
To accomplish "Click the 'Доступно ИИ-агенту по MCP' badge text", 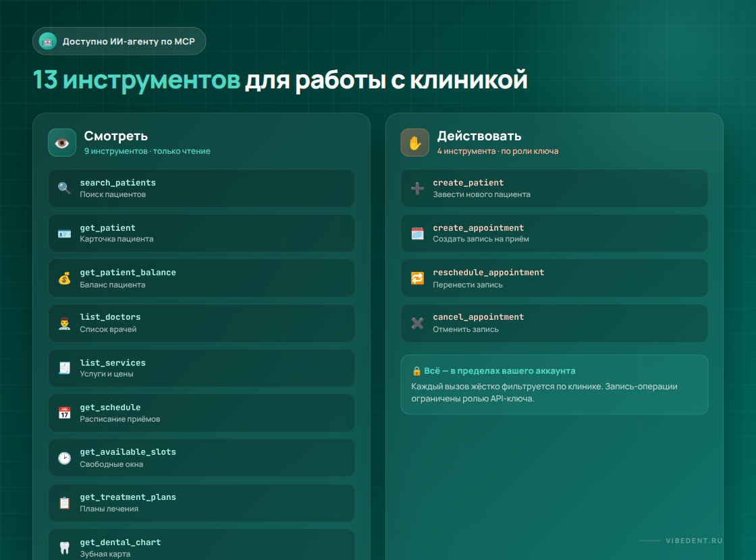I will click(x=129, y=41).
